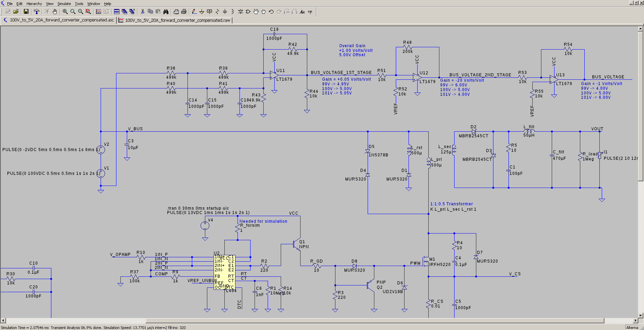Click the horizontal scrollbar thumb

[375, 320]
